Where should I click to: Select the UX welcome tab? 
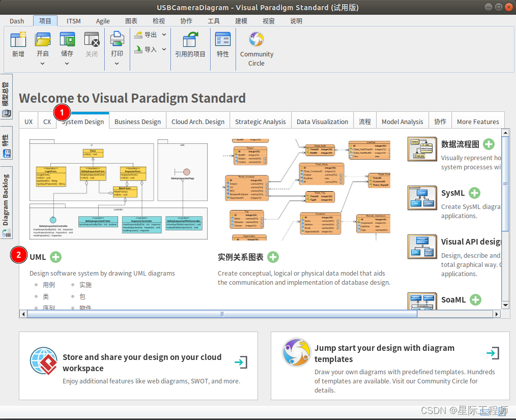28,122
